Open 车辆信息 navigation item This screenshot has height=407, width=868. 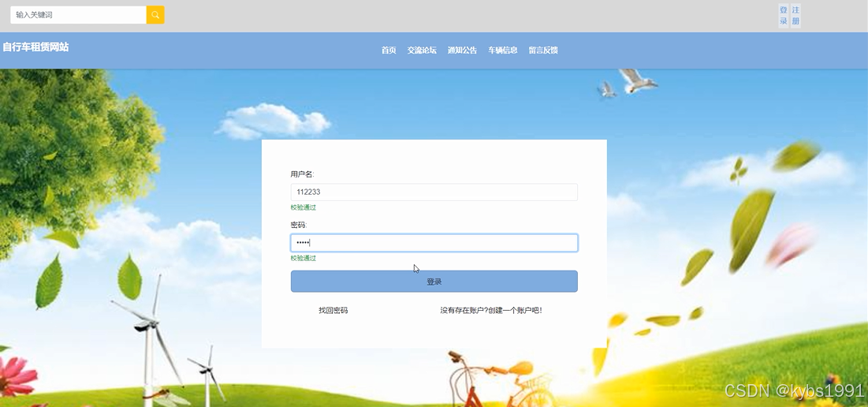click(x=503, y=50)
